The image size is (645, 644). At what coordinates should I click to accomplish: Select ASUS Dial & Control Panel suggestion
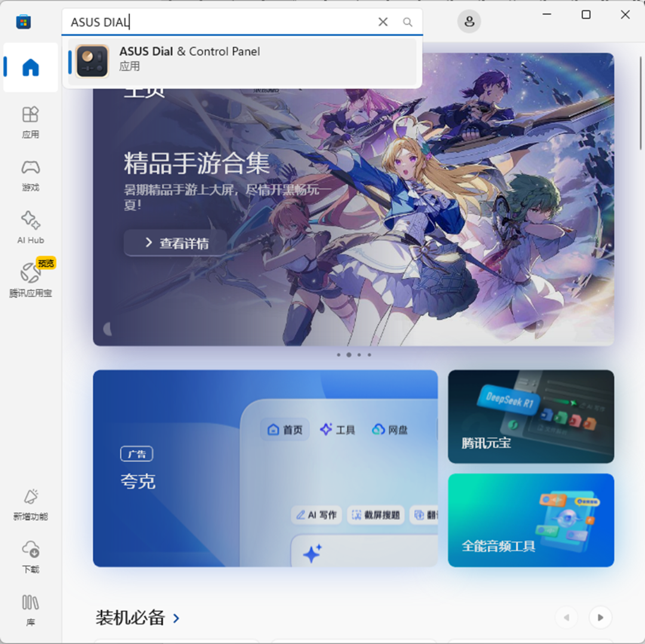pos(242,61)
